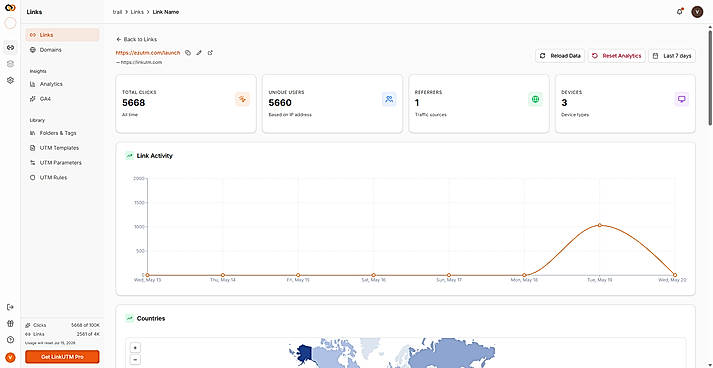Click the 5668 total clicks value

134,103
